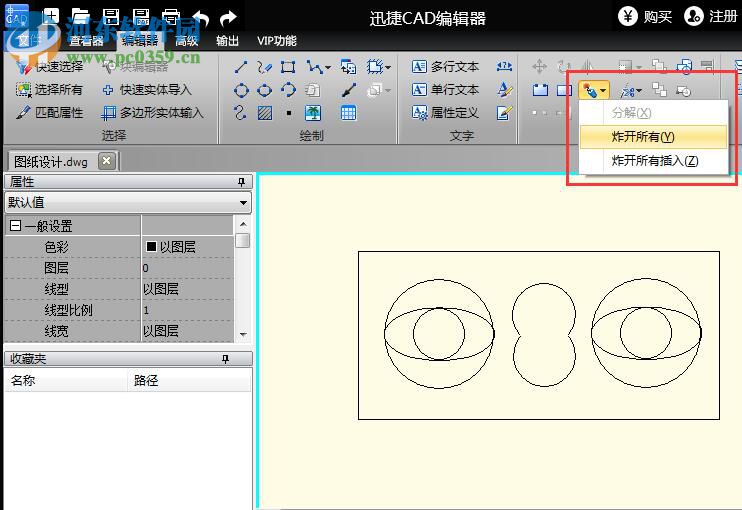Viewport: 742px width, 510px height.
Task: Click the undo arrow icon
Action: [200, 17]
